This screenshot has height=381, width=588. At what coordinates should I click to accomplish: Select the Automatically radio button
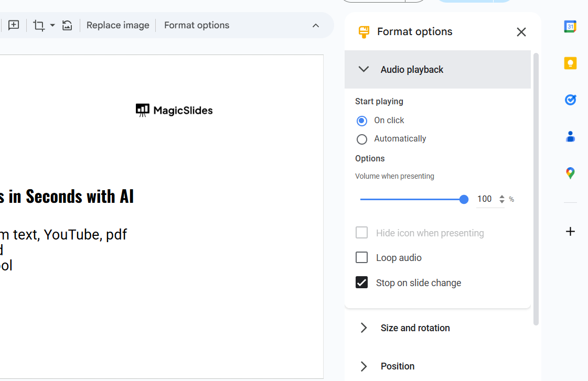(x=362, y=139)
